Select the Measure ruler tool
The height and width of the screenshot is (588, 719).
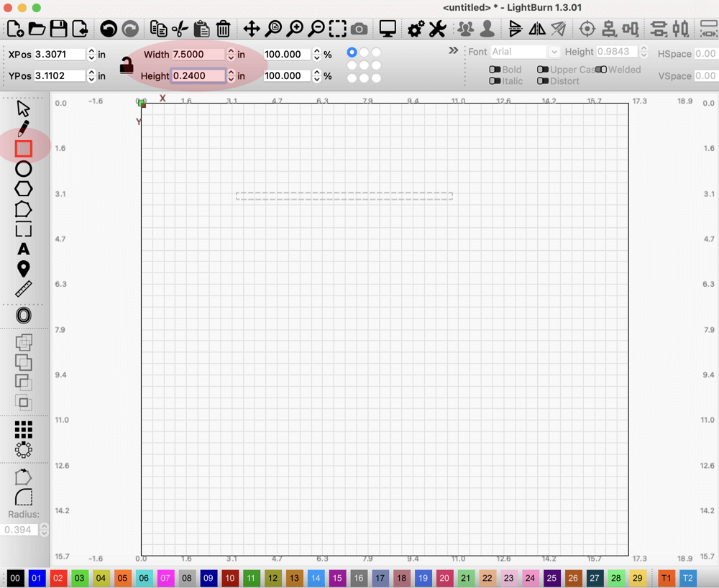tap(24, 289)
